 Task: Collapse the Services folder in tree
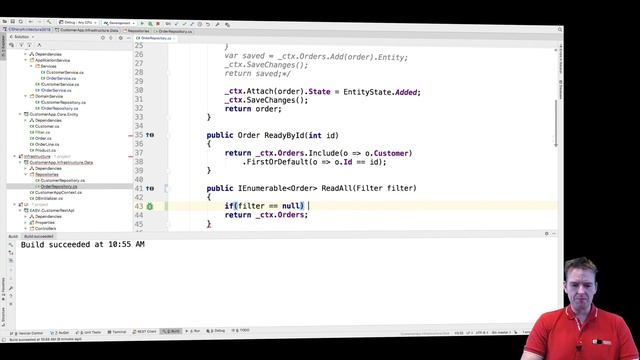31,66
